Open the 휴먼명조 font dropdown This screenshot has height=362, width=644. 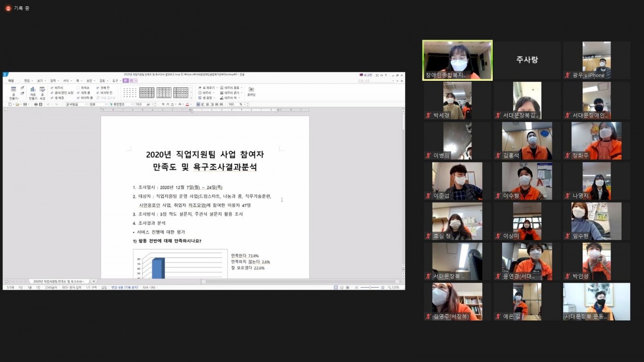pos(121,104)
